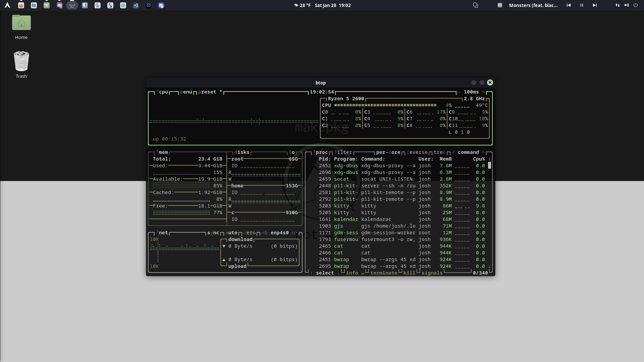The image size is (644, 362).
Task: Pause the currently playing song
Action: [x=582, y=5]
